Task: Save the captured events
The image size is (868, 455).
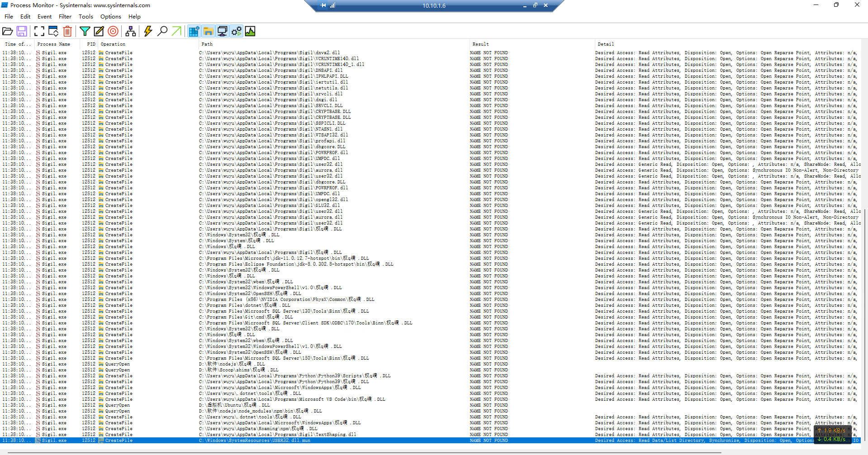Action: (23, 31)
